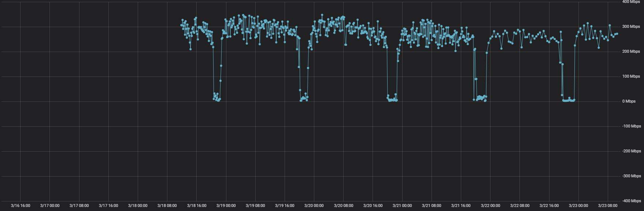Click the 3/19 16:00 time label
The image size is (644, 211).
[x=285, y=206]
